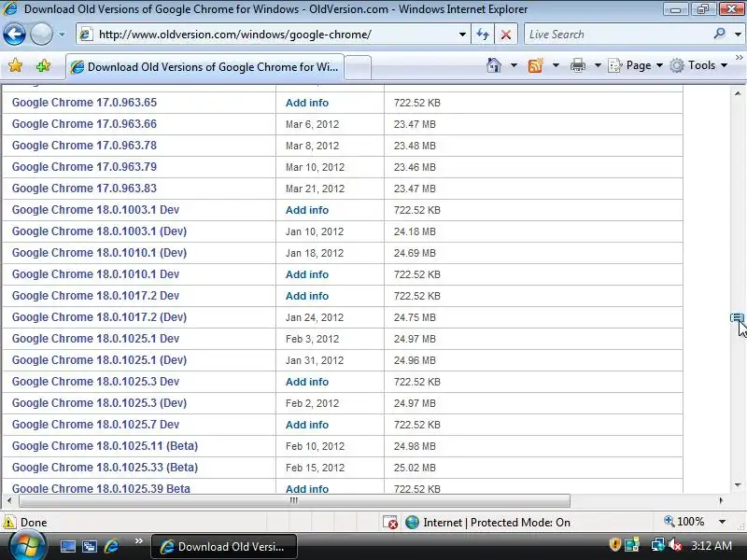Click the search magnifier icon
The image size is (747, 560).
719,34
